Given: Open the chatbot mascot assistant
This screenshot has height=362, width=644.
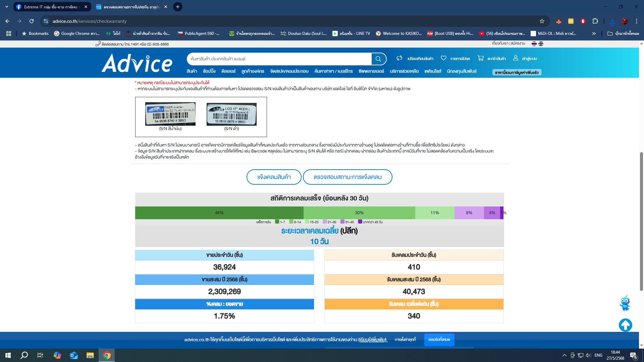Looking at the screenshot, I should (625, 303).
